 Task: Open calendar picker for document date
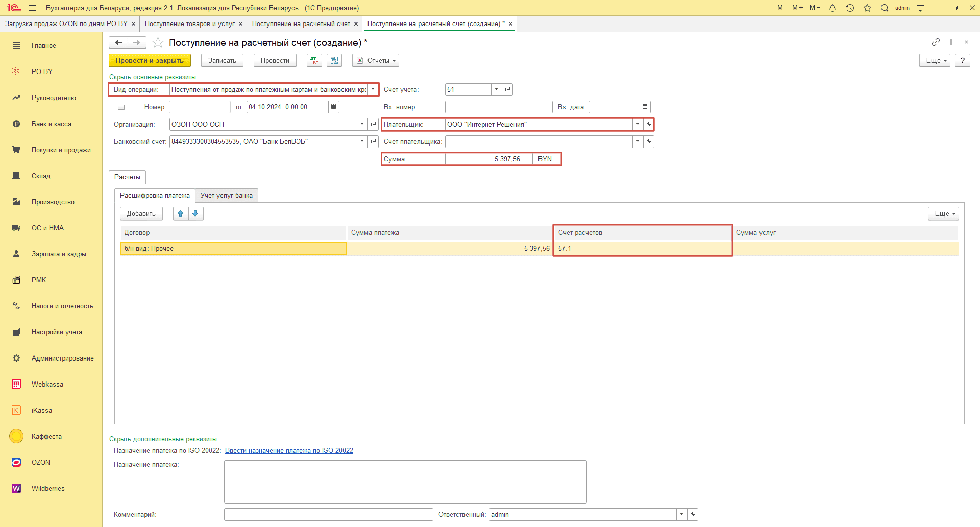pos(334,107)
